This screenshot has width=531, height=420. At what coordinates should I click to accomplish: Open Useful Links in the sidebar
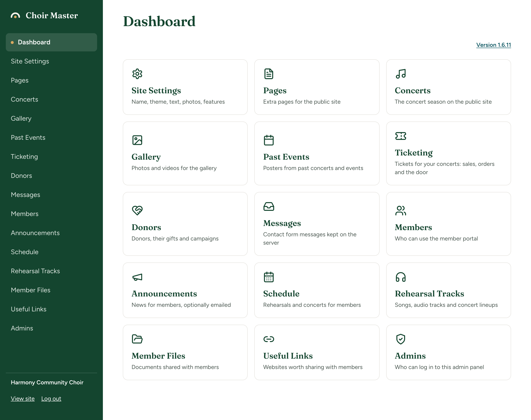[51, 309]
